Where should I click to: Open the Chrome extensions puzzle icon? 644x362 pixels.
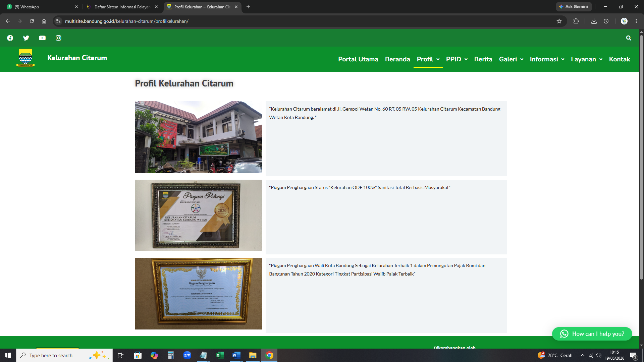[x=576, y=21]
